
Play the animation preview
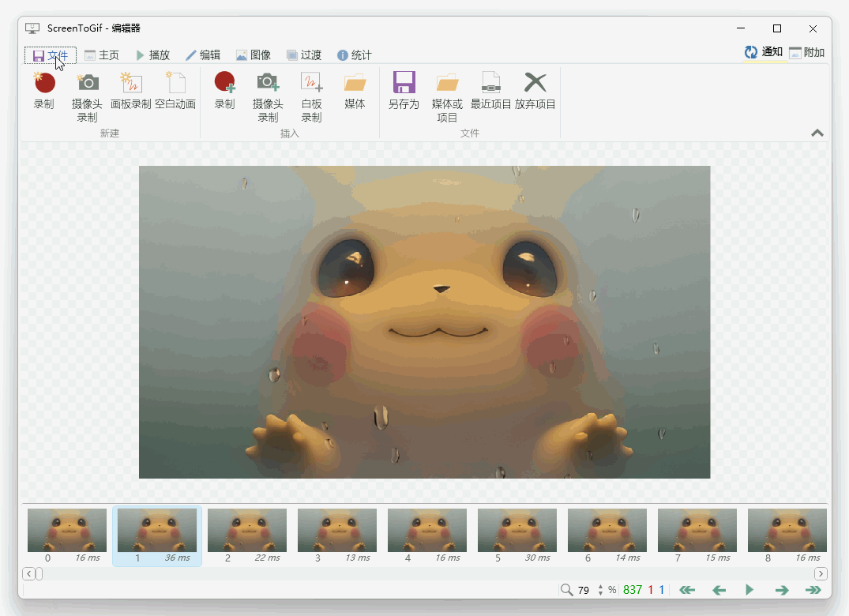pyautogui.click(x=749, y=589)
